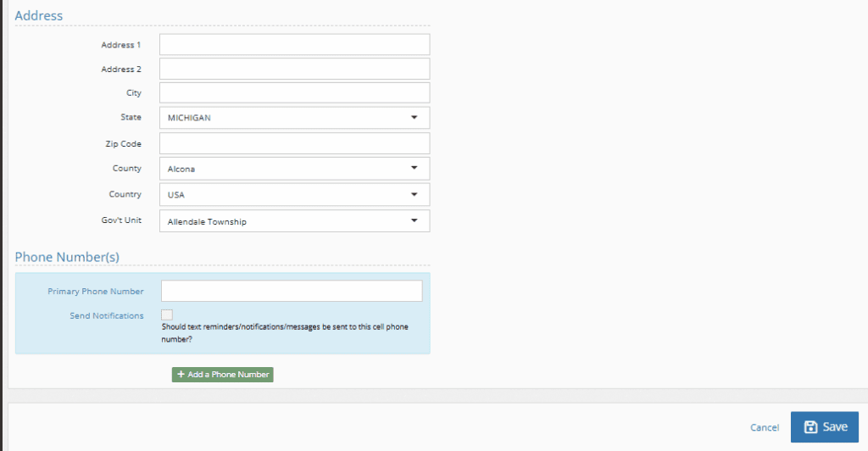Select the City text field
This screenshot has width=868, height=451.
point(294,92)
